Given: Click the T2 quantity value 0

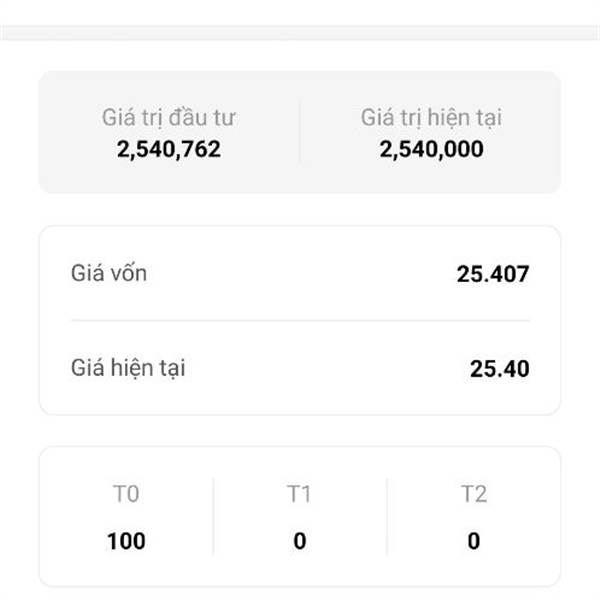Looking at the screenshot, I should [x=473, y=542].
